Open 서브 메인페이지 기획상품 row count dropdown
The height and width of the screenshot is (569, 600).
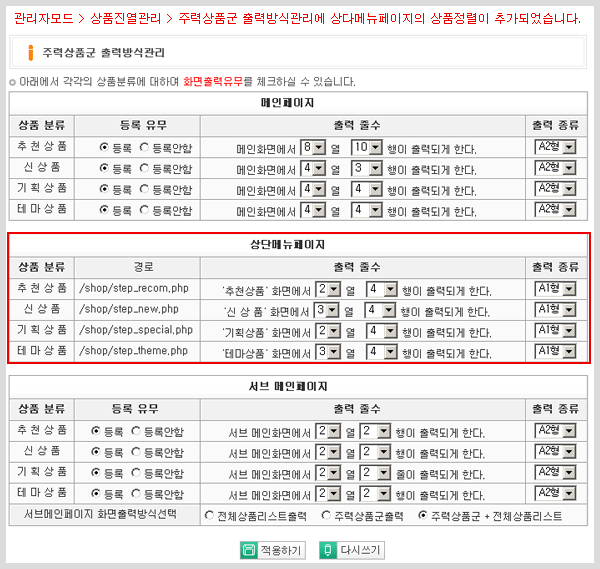tap(374, 472)
